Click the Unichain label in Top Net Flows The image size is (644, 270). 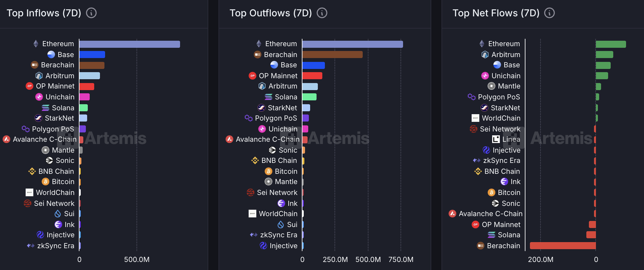tap(506, 76)
